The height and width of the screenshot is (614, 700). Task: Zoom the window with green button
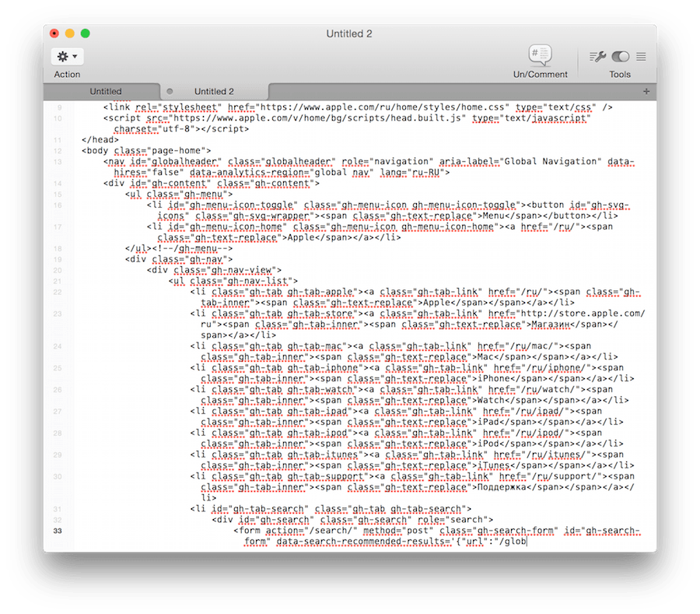point(86,33)
